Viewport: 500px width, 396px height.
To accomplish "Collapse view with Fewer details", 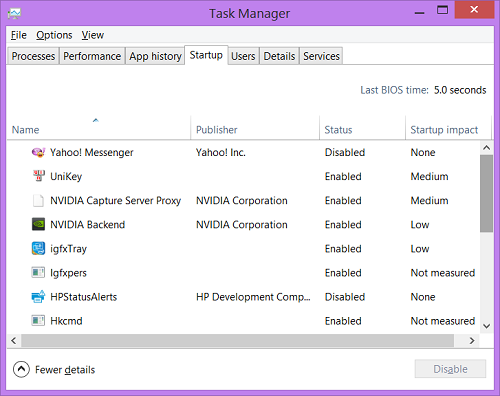I will click(x=54, y=369).
